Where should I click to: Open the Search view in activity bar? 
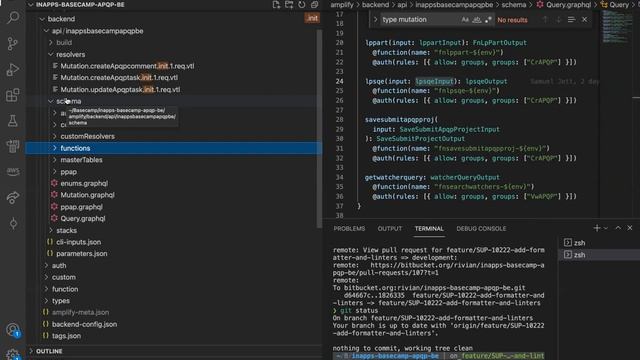point(13,18)
